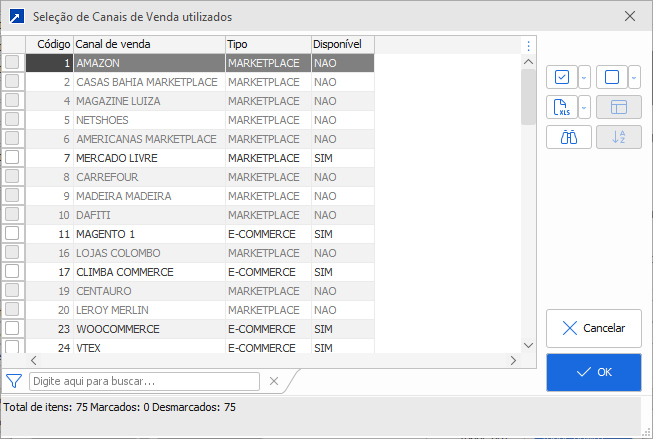Click NAO cell in AMAZON row
Screen dimensions: 667x446
pyautogui.click(x=343, y=63)
